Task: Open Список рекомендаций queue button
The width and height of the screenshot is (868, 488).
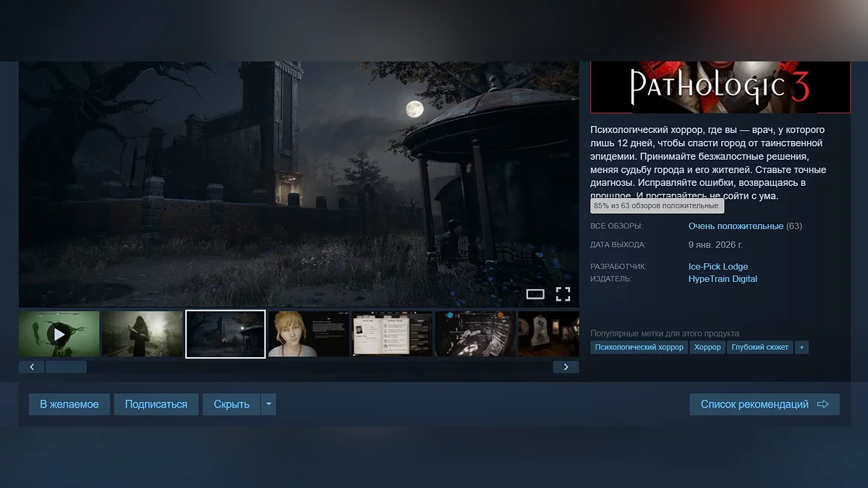Action: pyautogui.click(x=764, y=404)
